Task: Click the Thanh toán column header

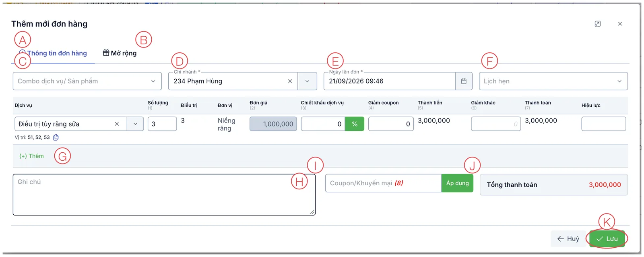Action: coord(538,103)
